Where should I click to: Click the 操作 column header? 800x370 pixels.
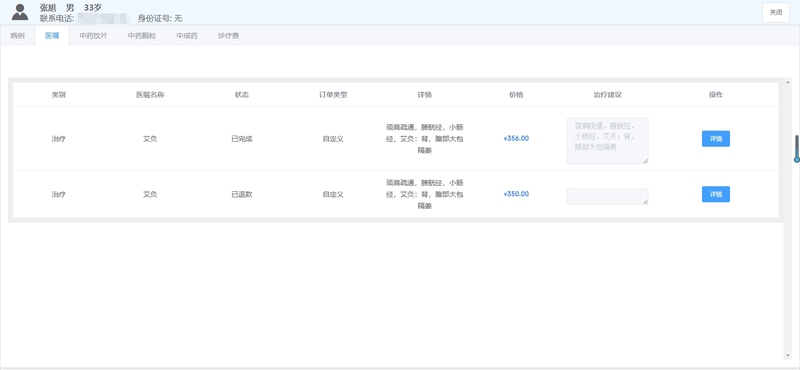pos(716,94)
